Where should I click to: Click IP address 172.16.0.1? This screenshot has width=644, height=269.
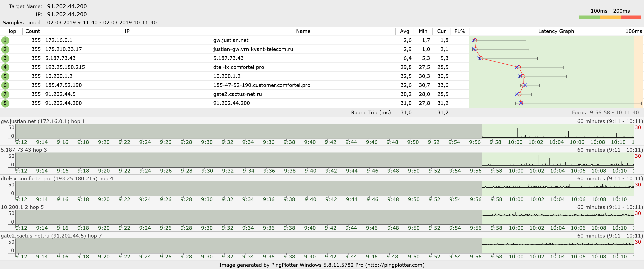pyautogui.click(x=59, y=40)
